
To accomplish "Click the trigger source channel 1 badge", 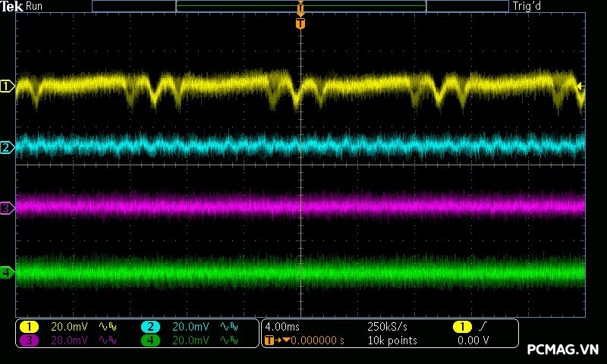I will (x=462, y=326).
